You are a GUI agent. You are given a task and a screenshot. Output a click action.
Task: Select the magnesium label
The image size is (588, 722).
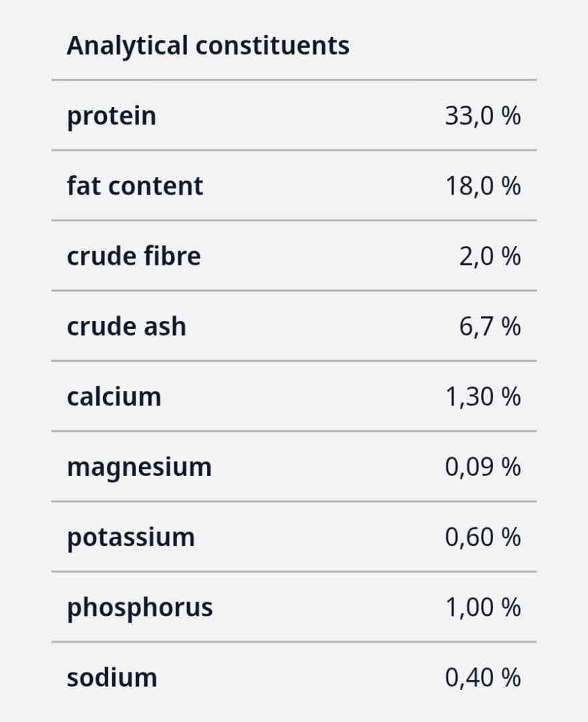click(139, 467)
